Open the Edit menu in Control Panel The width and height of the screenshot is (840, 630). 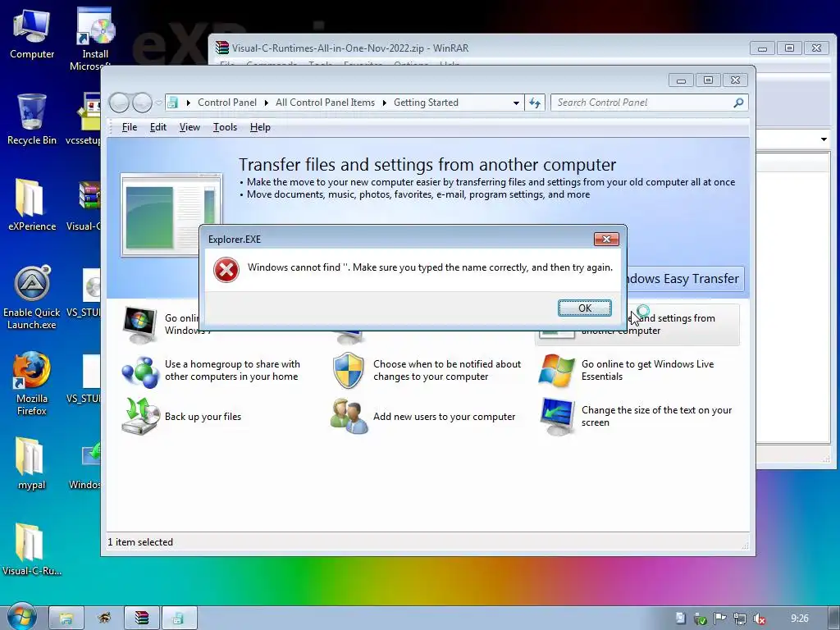(x=158, y=127)
